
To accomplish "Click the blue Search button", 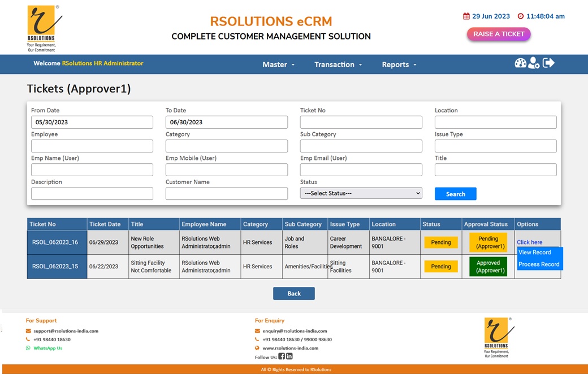I will 455,194.
